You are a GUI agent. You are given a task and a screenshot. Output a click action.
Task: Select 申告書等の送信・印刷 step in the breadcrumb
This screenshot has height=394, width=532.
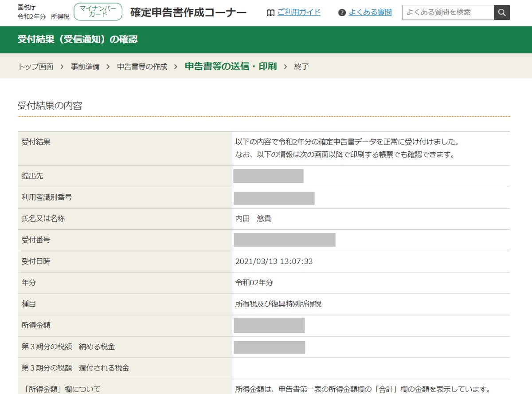pos(231,67)
